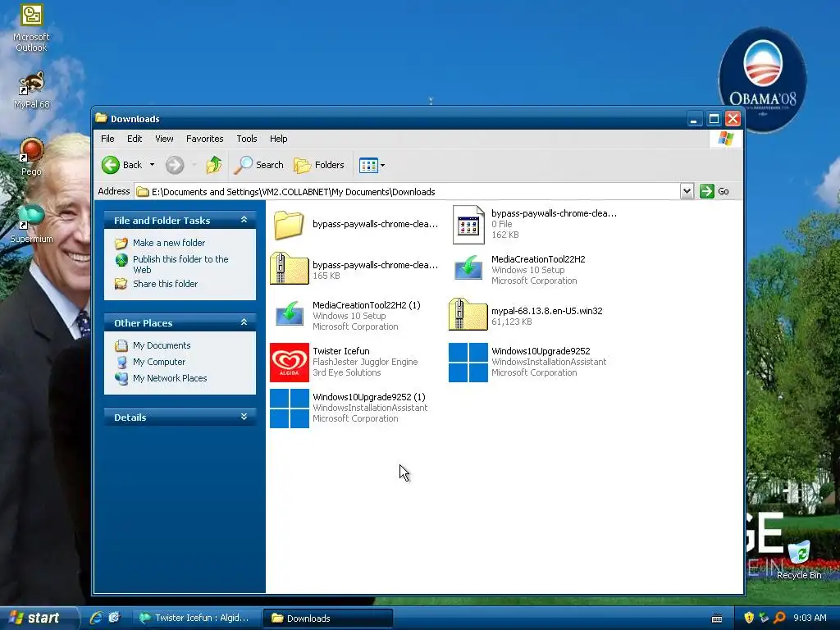
Task: Click Share this folder
Action: point(165,284)
